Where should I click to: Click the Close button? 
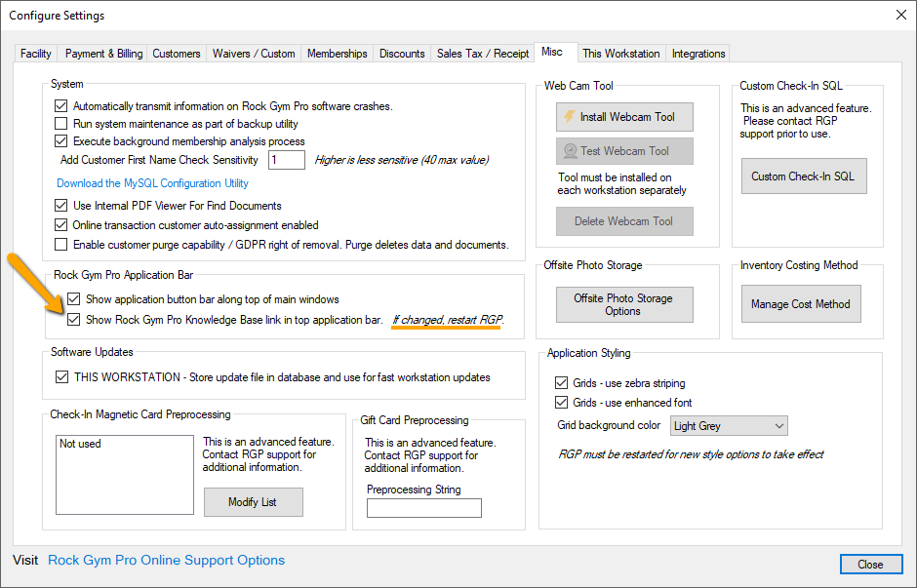(x=871, y=565)
